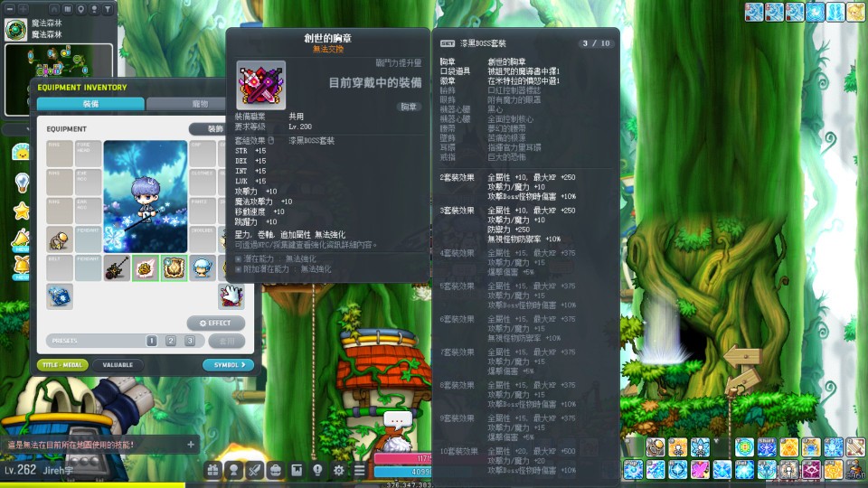Expand the SYMBOL panel arrow

coord(227,365)
